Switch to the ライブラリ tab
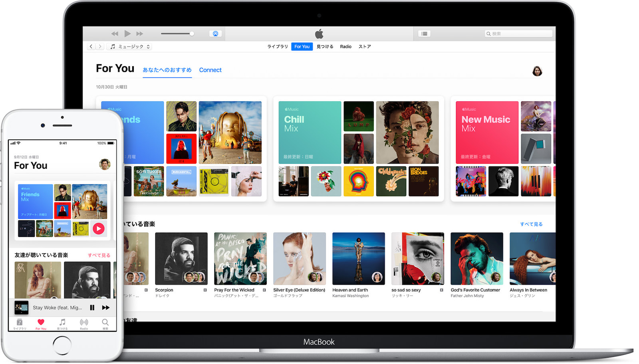Screen dimensions: 639x364 [278, 47]
